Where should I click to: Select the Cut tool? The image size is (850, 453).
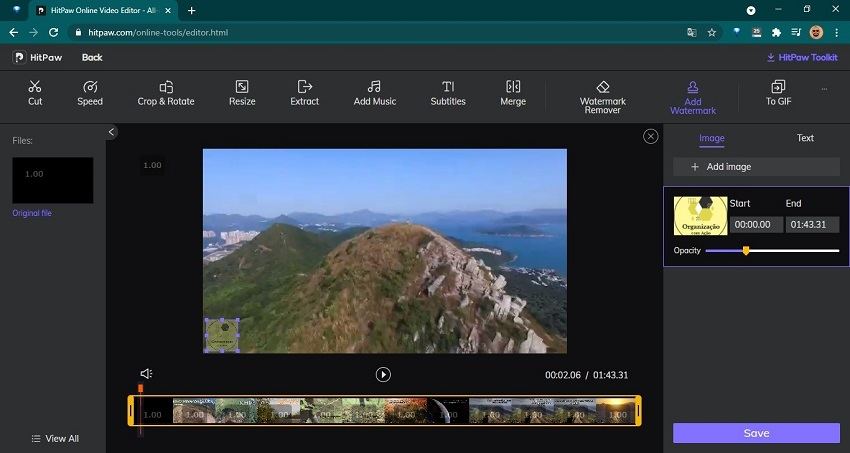click(35, 93)
